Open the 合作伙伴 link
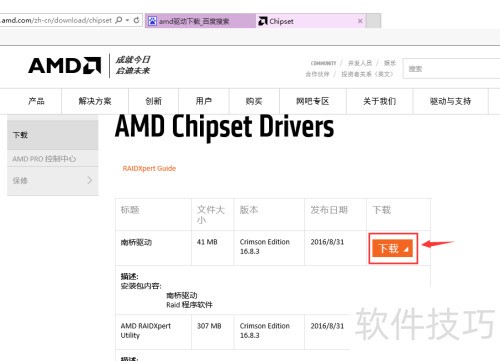Viewport: 500px width, 361px height. 317,74
